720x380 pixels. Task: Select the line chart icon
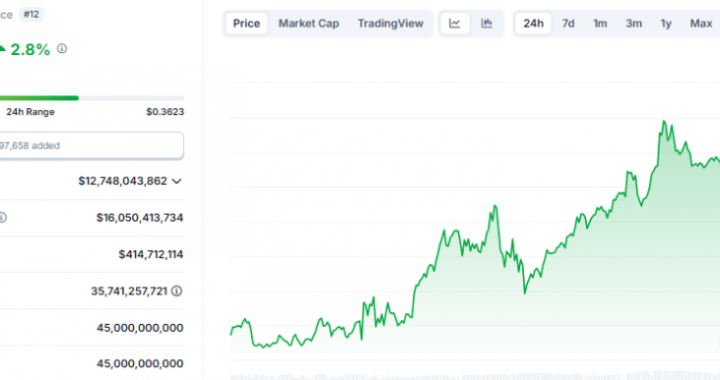click(455, 23)
